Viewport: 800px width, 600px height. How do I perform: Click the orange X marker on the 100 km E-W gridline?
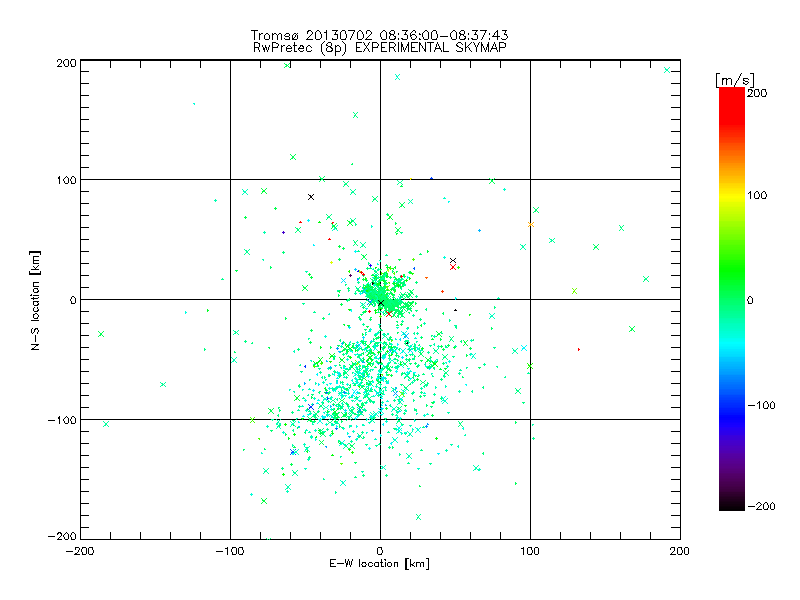coord(531,224)
